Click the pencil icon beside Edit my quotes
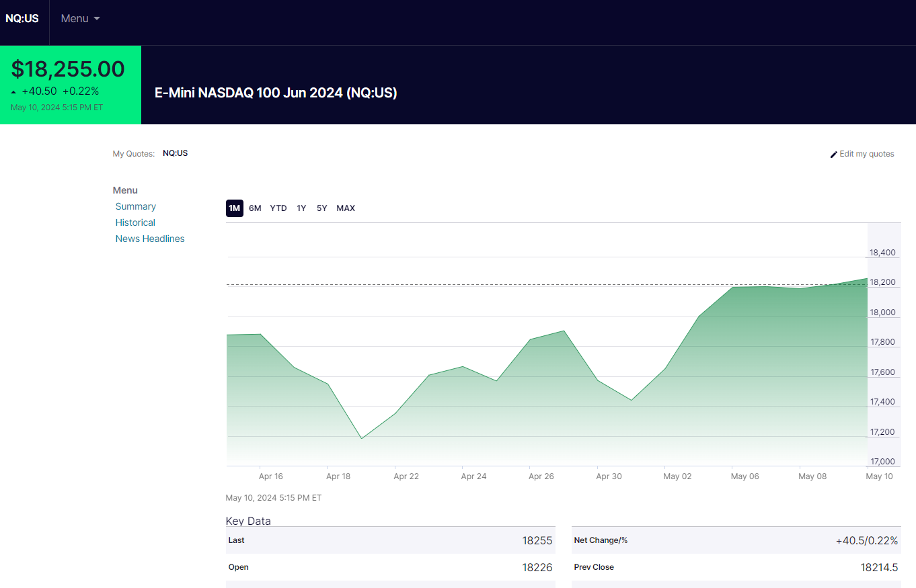This screenshot has width=916, height=588. (834, 155)
